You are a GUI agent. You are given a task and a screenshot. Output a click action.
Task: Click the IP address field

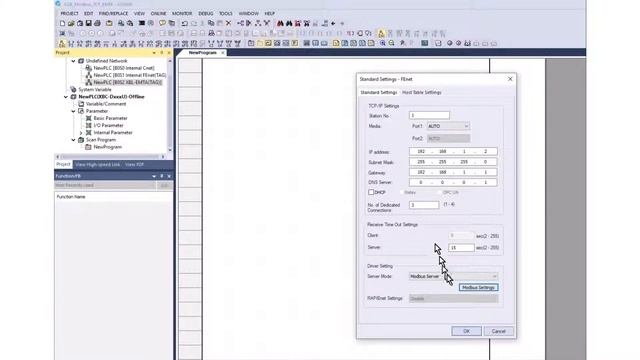point(453,151)
